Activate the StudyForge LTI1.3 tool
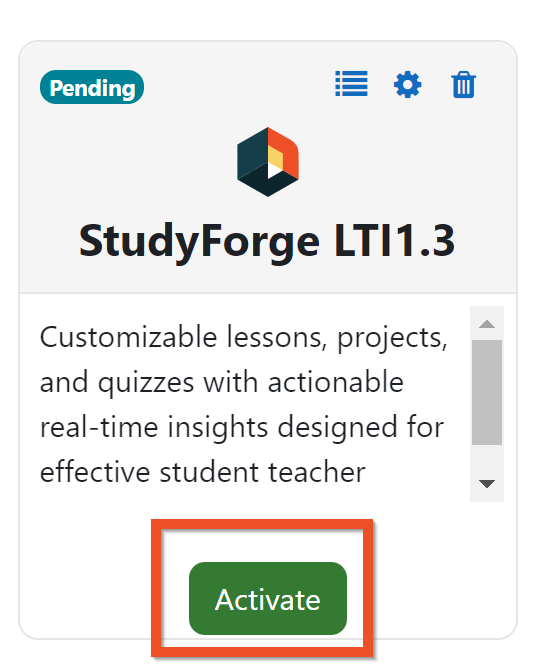 pos(268,598)
